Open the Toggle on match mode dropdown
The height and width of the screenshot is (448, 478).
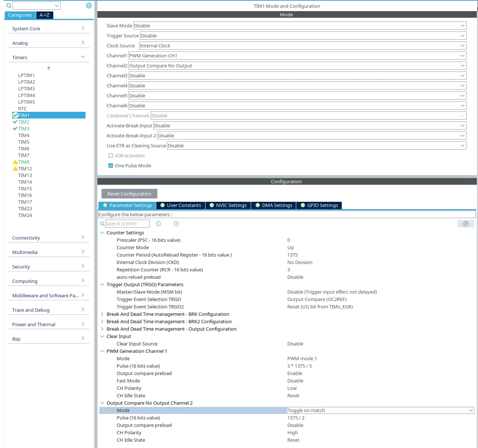point(381,410)
